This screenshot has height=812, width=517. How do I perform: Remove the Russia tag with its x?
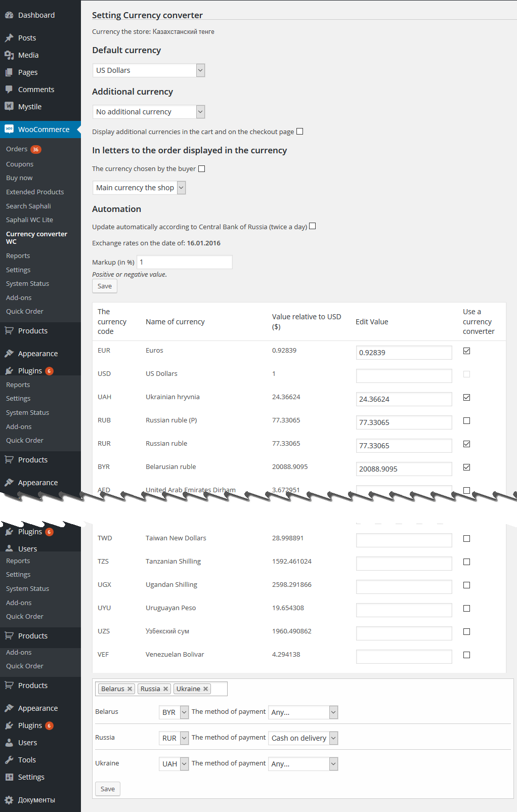165,689
